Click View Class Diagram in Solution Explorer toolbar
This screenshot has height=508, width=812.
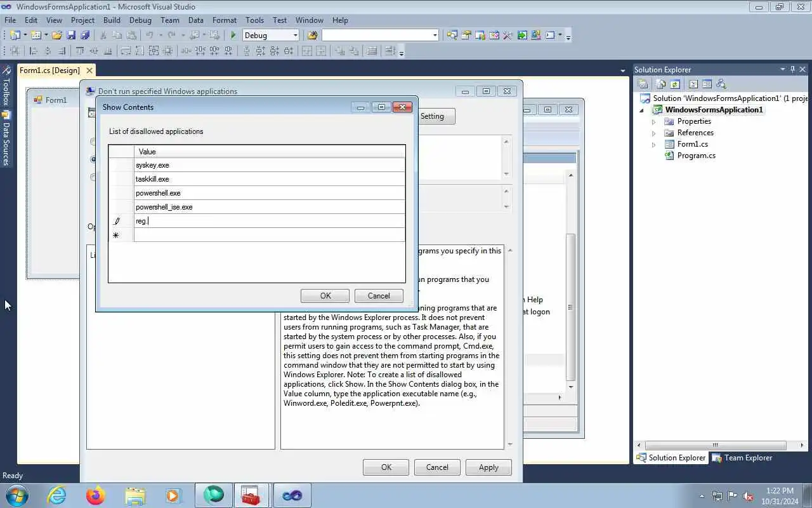point(721,84)
